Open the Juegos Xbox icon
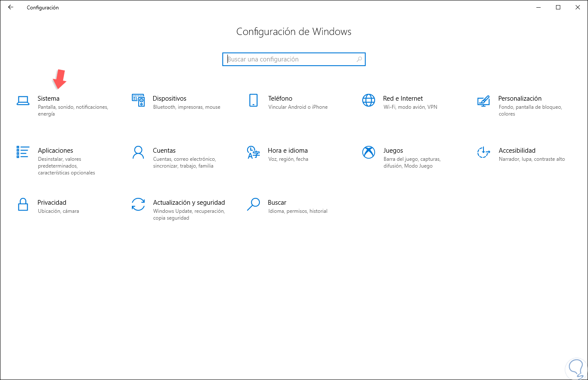Screen dimensions: 588x380 369,152
